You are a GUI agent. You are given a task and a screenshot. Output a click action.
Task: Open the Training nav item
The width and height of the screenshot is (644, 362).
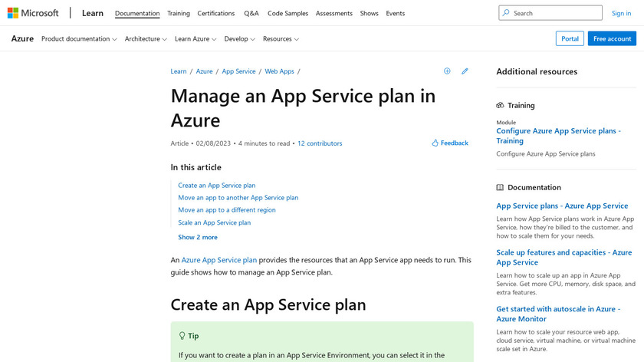point(178,13)
